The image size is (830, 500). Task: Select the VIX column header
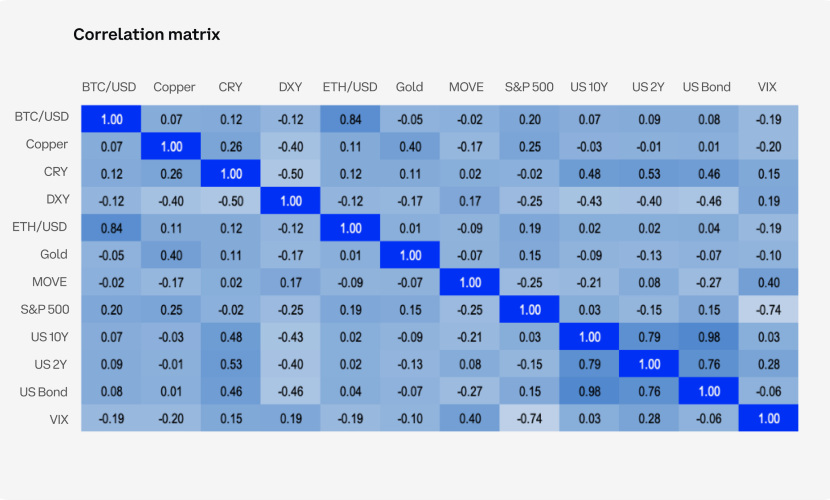point(767,87)
